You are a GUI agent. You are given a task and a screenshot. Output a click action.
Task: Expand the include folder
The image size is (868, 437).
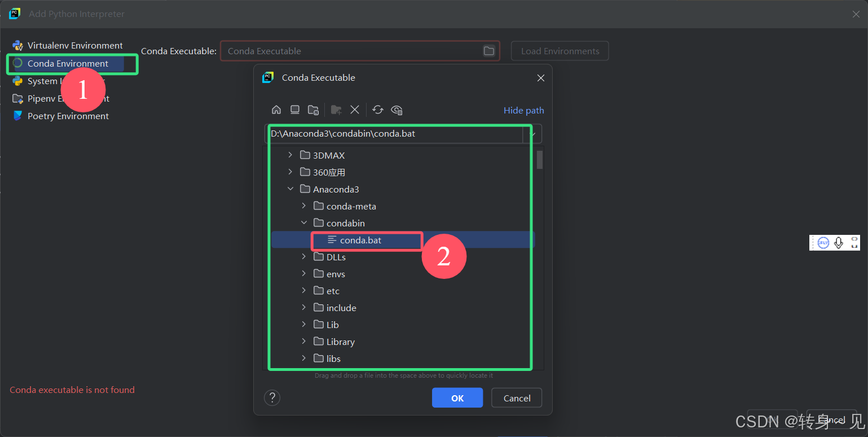[x=304, y=307]
